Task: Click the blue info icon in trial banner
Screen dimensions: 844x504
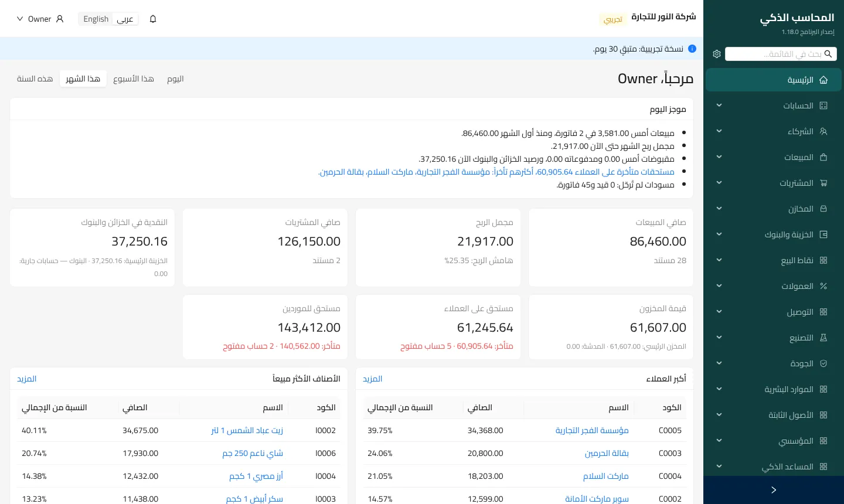Action: coord(692,49)
